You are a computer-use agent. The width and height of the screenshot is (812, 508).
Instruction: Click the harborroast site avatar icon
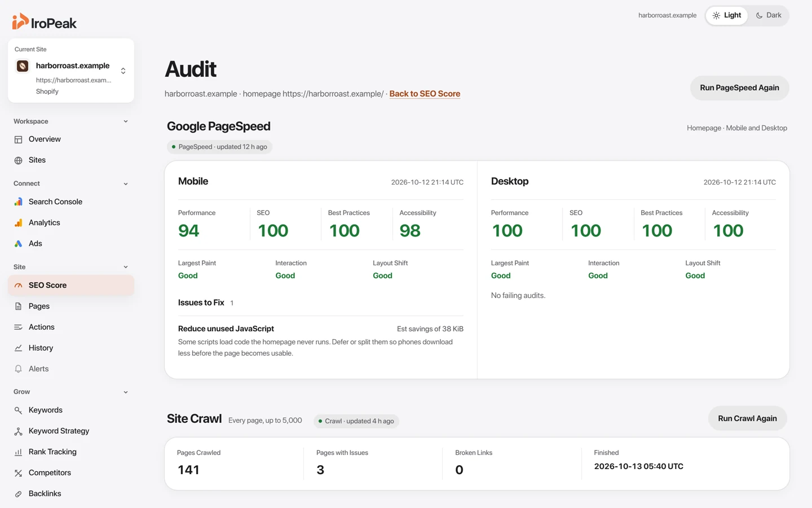pos(23,66)
